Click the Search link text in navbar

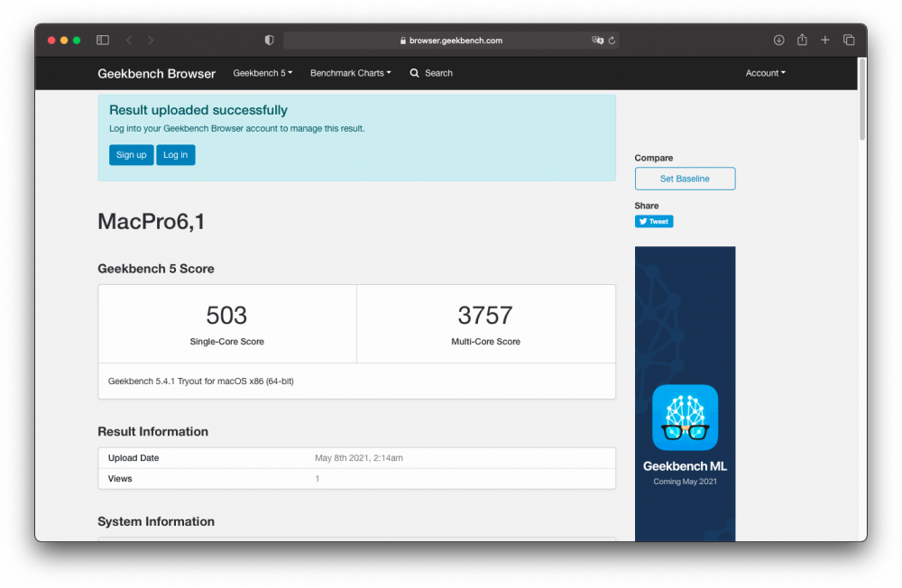tap(438, 73)
